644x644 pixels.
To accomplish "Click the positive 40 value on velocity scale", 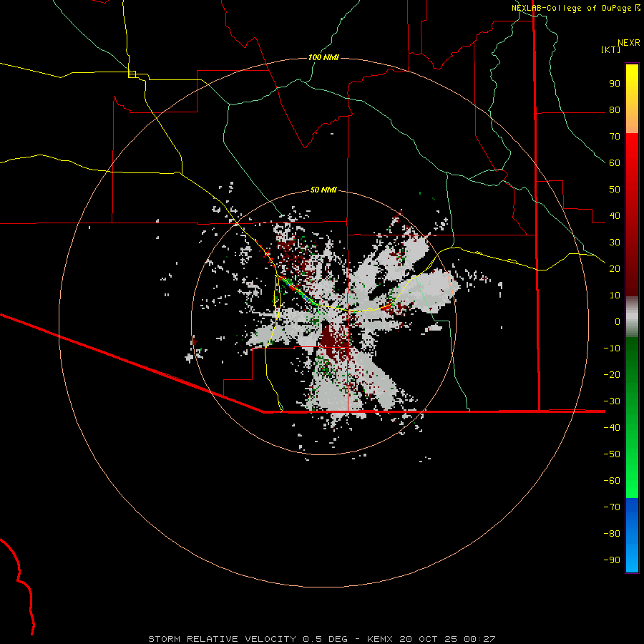I will coord(615,215).
